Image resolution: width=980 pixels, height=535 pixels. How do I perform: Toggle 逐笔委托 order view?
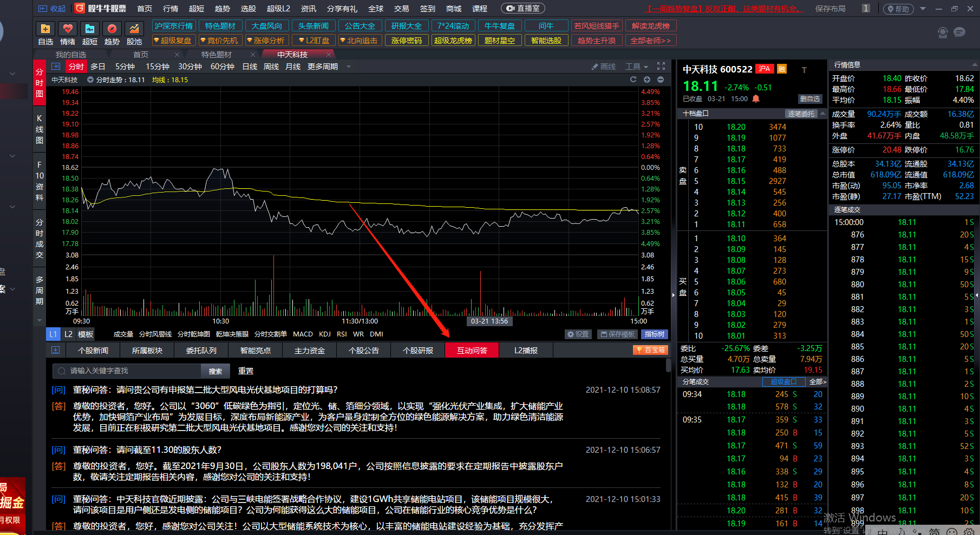click(801, 114)
